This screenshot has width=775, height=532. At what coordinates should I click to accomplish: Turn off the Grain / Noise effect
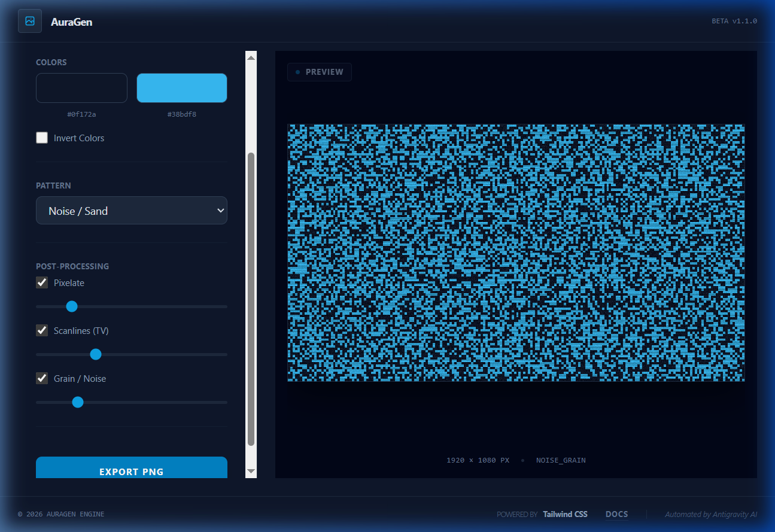tap(42, 378)
